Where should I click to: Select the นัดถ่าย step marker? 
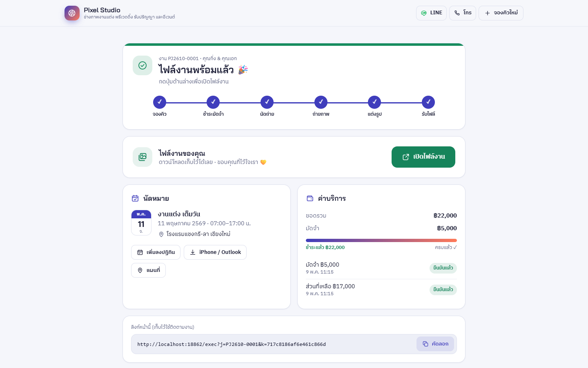(267, 102)
